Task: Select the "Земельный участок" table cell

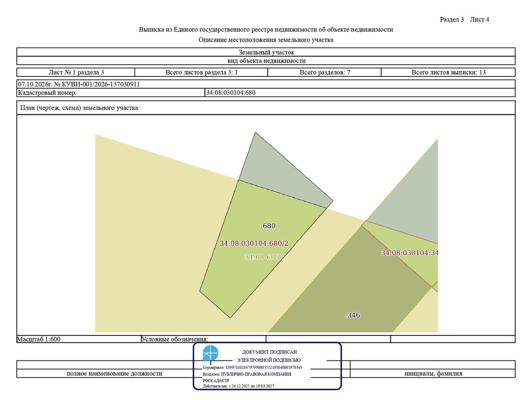Action: [266, 52]
